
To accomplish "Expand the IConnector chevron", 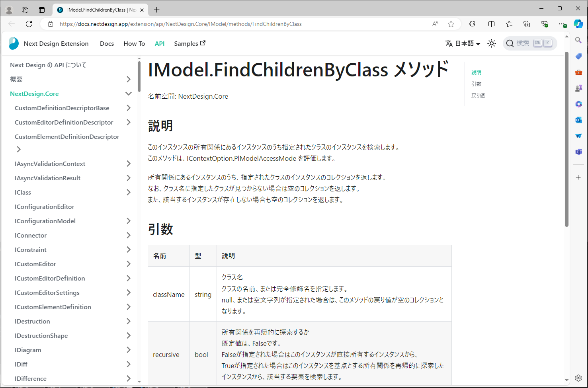I will point(128,235).
